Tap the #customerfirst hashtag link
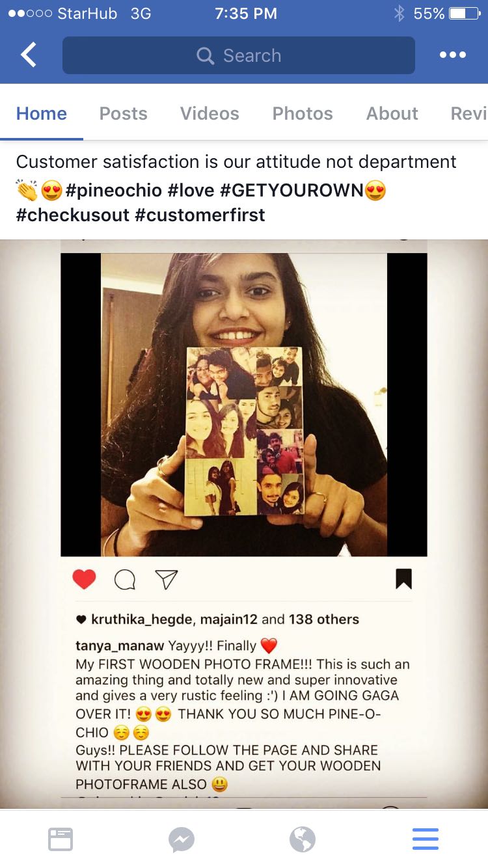 (200, 215)
